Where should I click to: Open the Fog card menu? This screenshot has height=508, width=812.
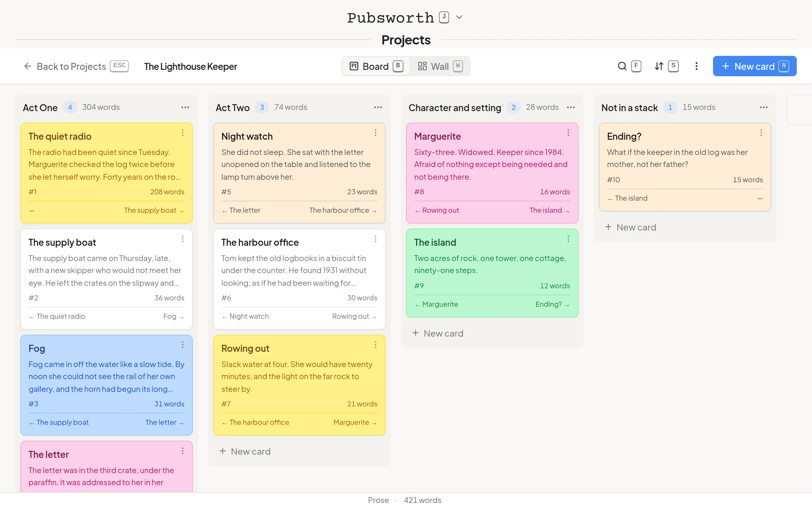click(x=182, y=345)
